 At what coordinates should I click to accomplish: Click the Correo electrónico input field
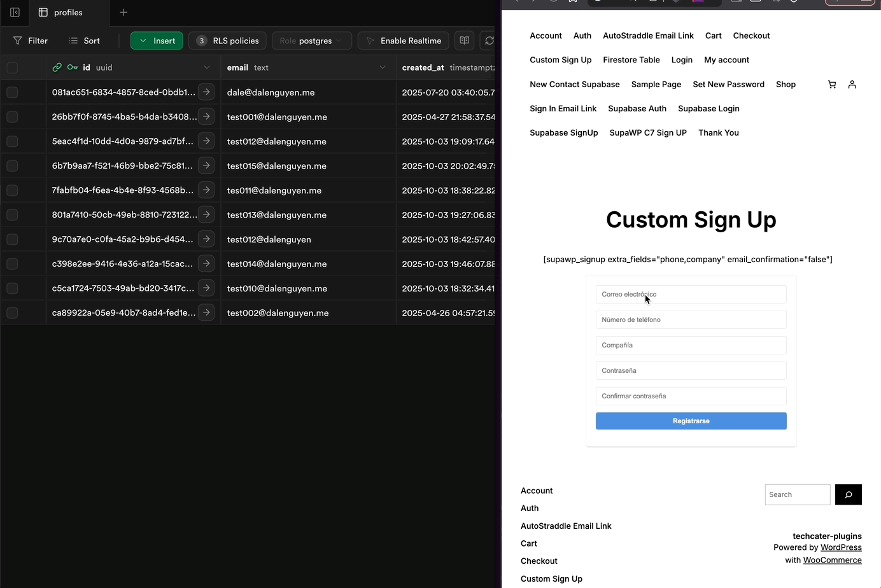click(691, 294)
